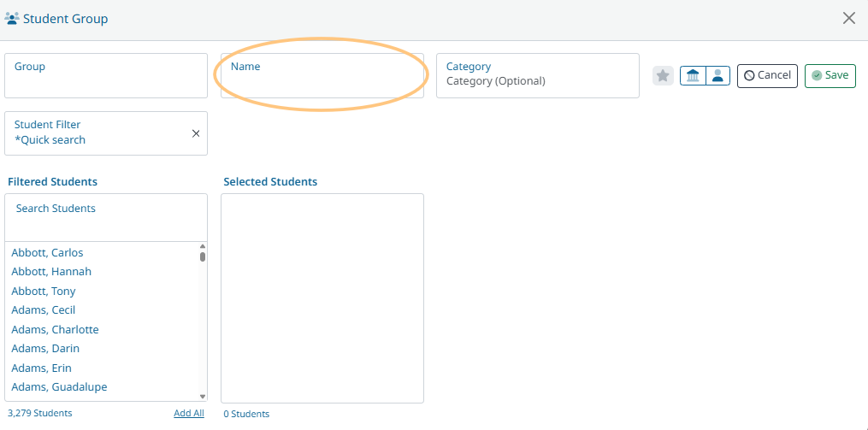The image size is (868, 430).
Task: Click the scroll up arrow of student list
Action: 203,246
